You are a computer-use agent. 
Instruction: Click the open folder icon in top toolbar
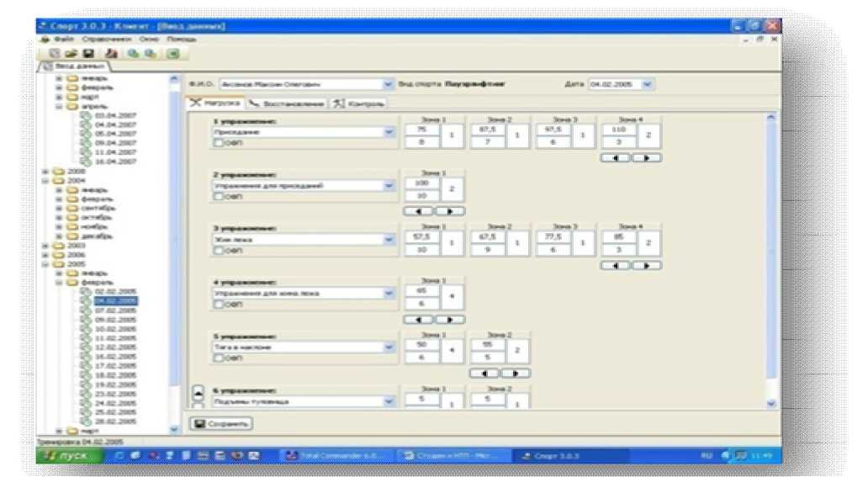pos(71,53)
